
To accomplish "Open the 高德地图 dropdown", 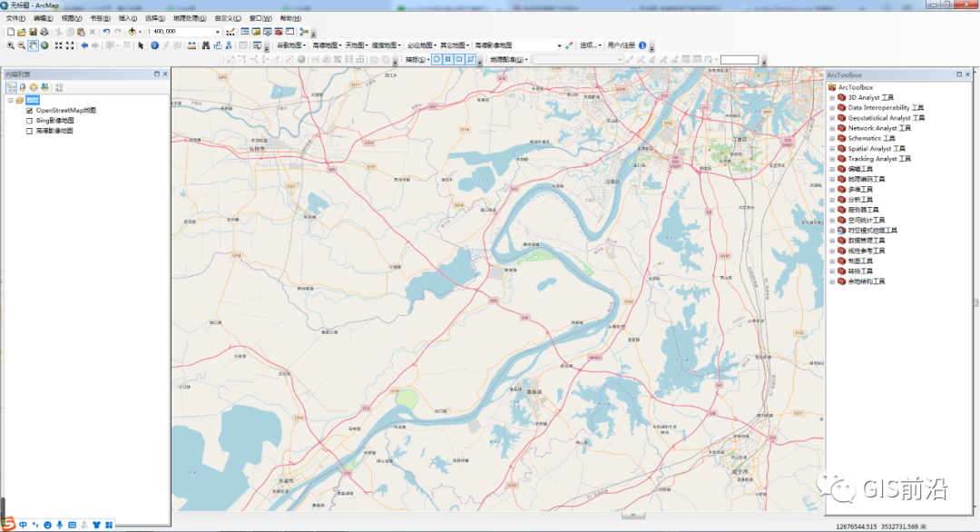I will tap(327, 45).
